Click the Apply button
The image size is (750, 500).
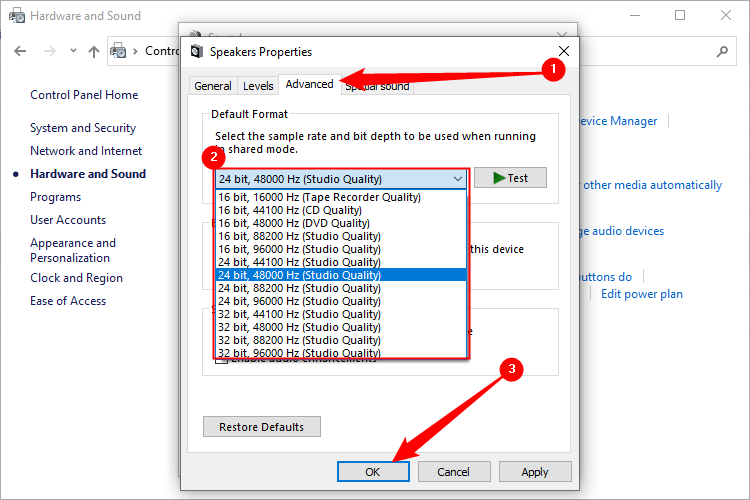[x=535, y=472]
